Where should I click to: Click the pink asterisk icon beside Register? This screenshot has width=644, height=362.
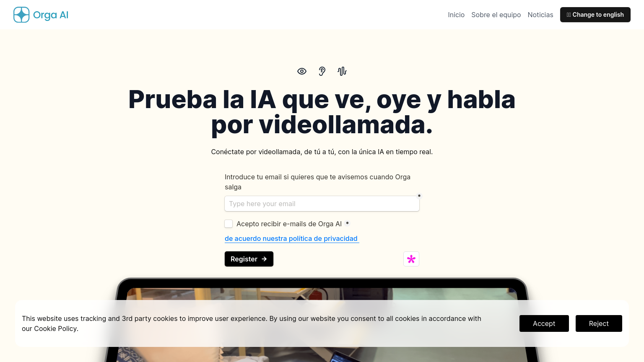[411, 259]
